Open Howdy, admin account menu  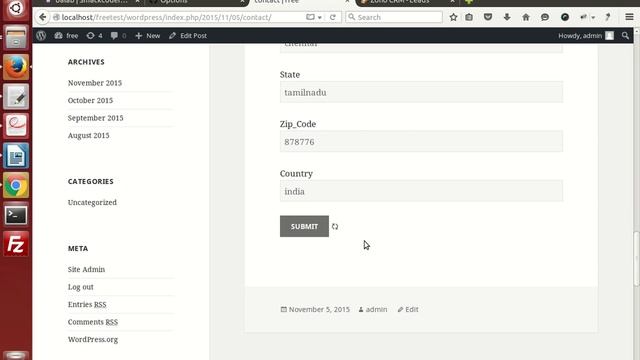click(586, 36)
